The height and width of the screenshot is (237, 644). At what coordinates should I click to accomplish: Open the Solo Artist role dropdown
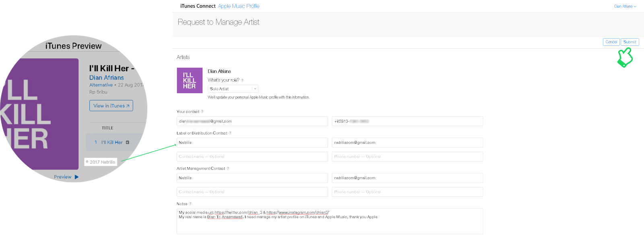pyautogui.click(x=233, y=89)
